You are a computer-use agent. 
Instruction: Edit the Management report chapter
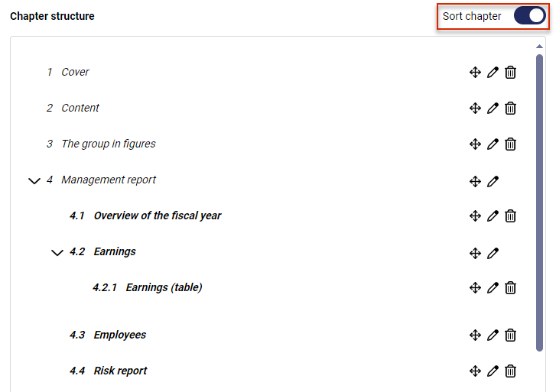(x=493, y=181)
